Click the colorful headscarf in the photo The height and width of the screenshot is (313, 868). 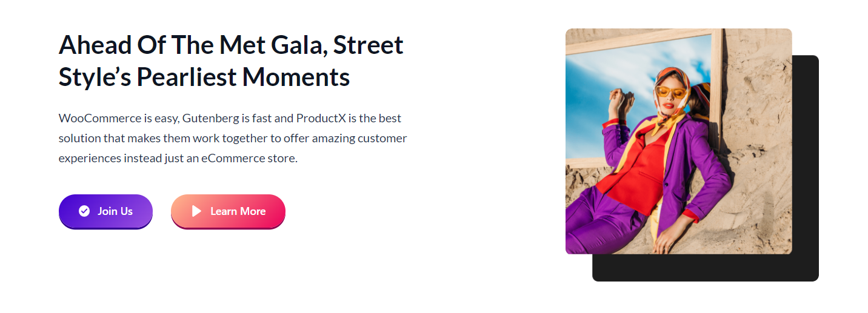(676, 76)
